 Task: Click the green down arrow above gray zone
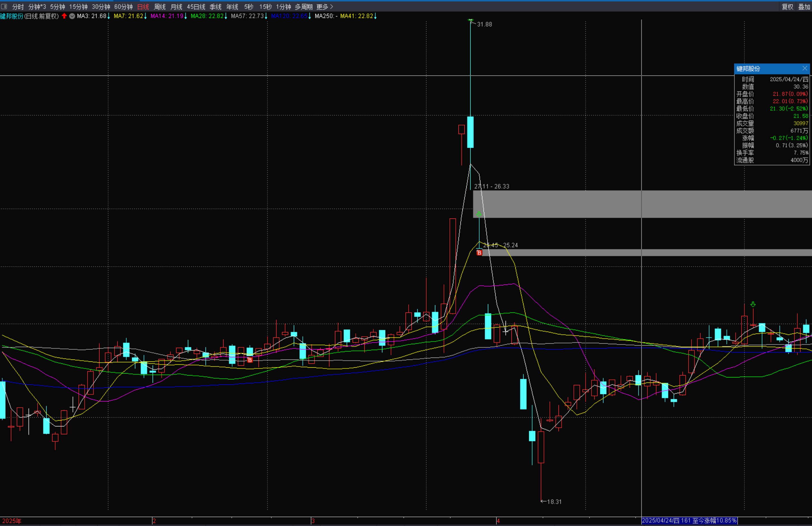pos(479,214)
